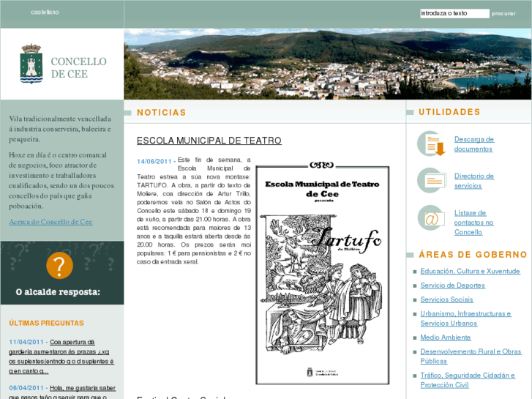532x399 pixels.
Task: Open the 11/04/2011 gardería question
Action: [x=61, y=357]
